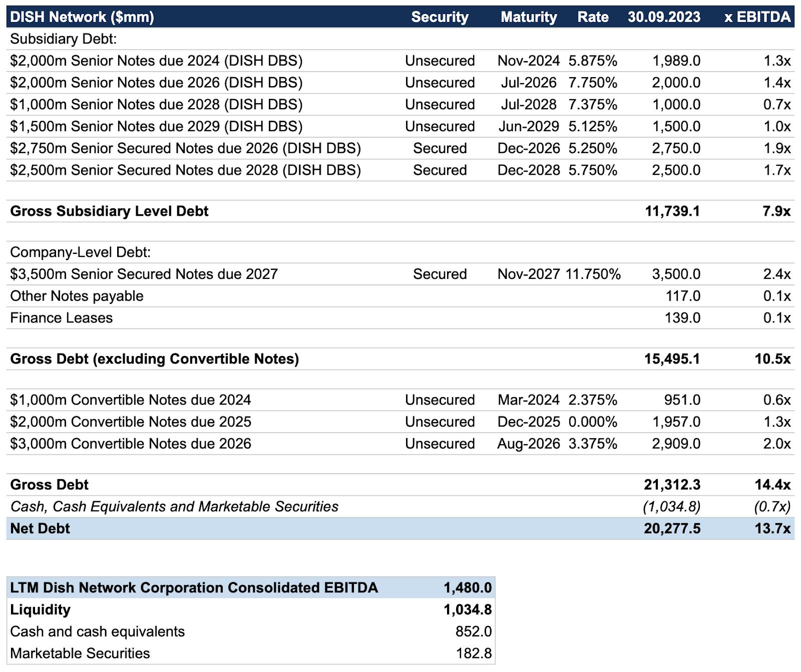Click the '7.750%' rate cell
801x672 pixels.
(x=593, y=83)
